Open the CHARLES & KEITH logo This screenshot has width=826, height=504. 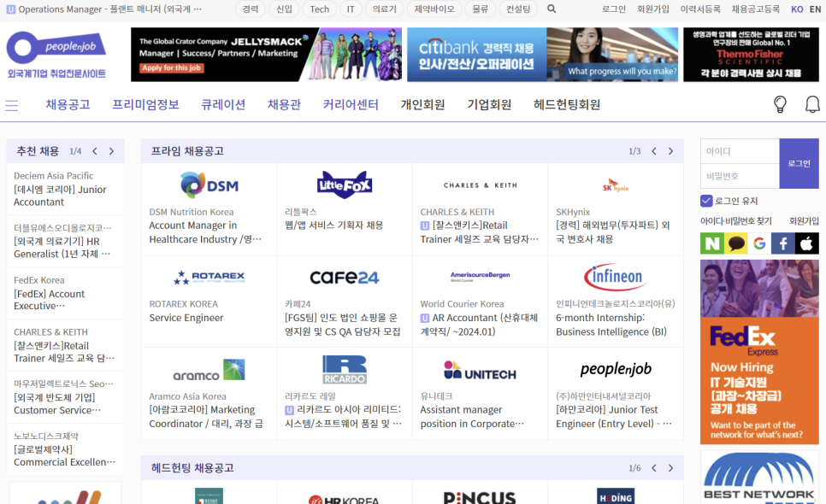(x=480, y=185)
